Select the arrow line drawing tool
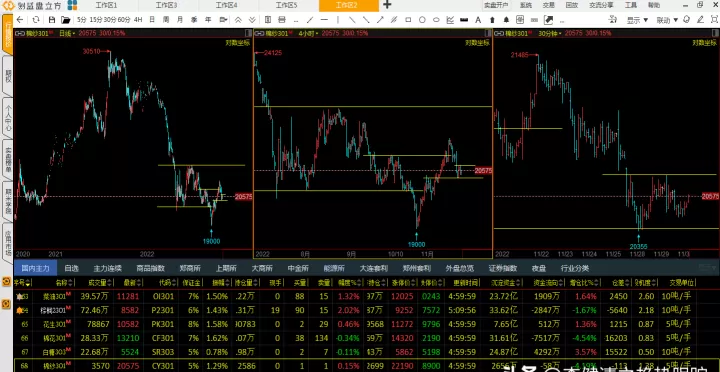720x372 pixels. (380, 20)
